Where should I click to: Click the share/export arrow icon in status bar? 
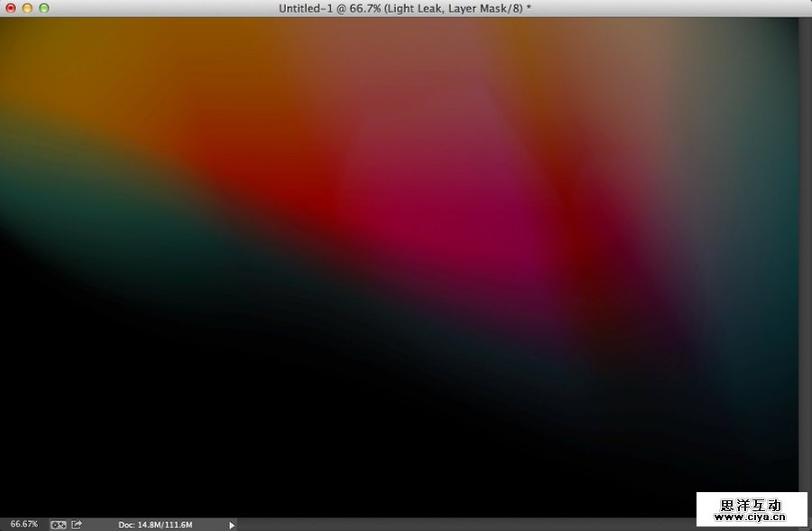tap(77, 524)
